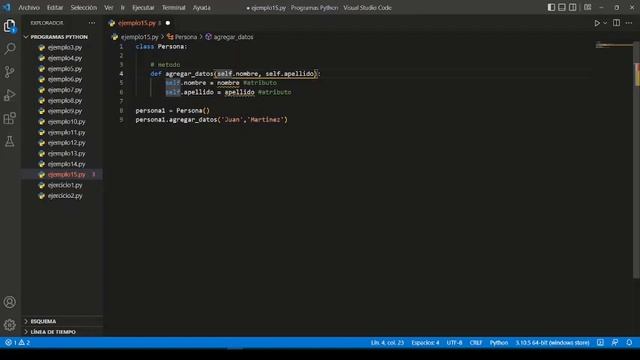Change language mode via Python status item
Screen dimensions: 640x360
(x=499, y=342)
